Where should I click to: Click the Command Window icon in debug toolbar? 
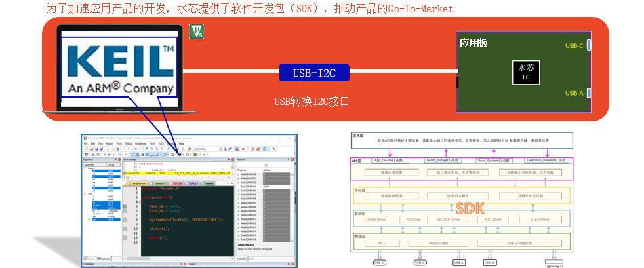133,155
